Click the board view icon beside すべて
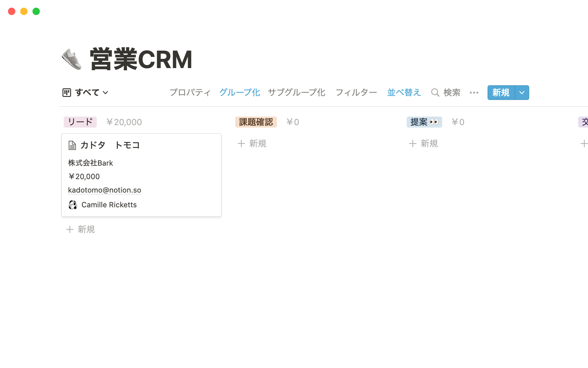Screen dimensions: 588x368 (x=67, y=92)
